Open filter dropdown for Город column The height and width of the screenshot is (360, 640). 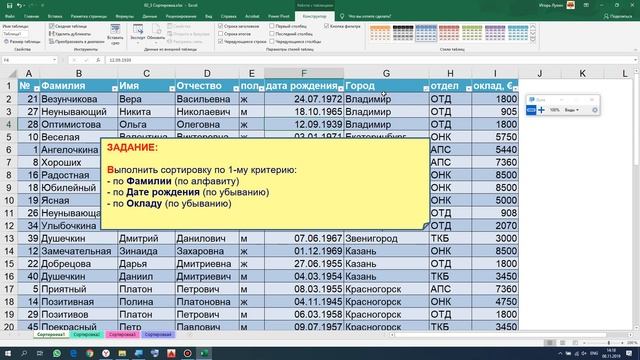[426, 88]
